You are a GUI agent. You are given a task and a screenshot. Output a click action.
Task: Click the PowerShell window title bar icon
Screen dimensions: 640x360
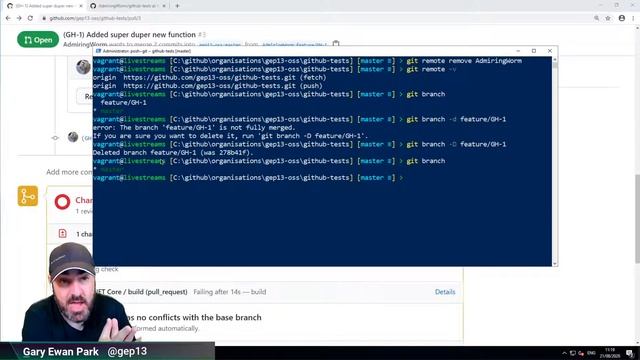point(98,51)
